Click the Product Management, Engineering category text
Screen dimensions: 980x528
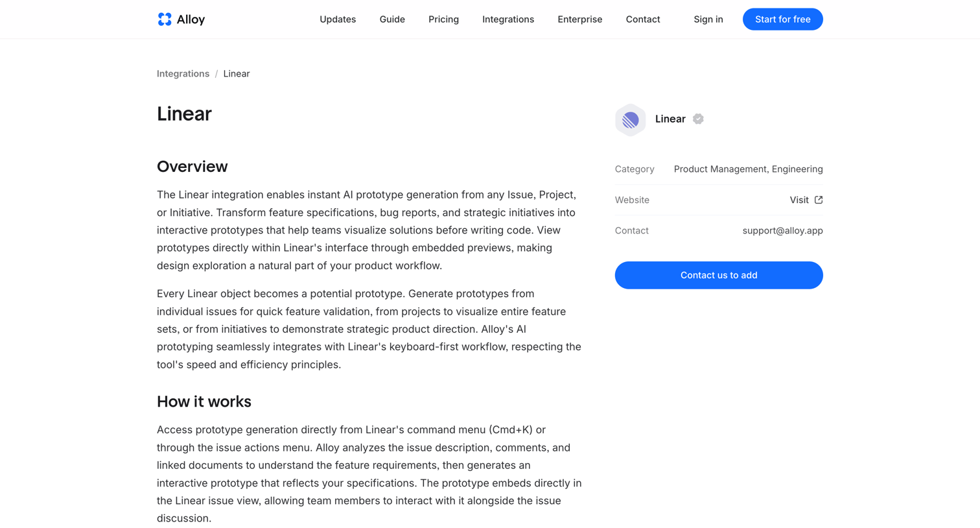click(x=748, y=169)
